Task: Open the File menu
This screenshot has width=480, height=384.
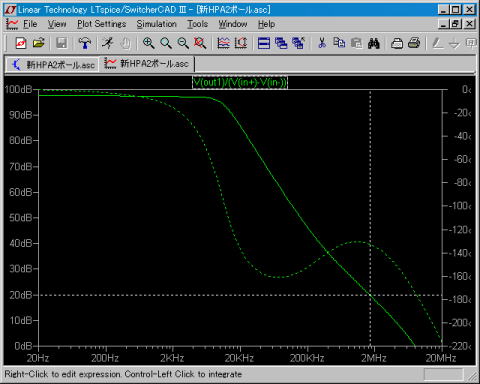Action: (x=30, y=24)
